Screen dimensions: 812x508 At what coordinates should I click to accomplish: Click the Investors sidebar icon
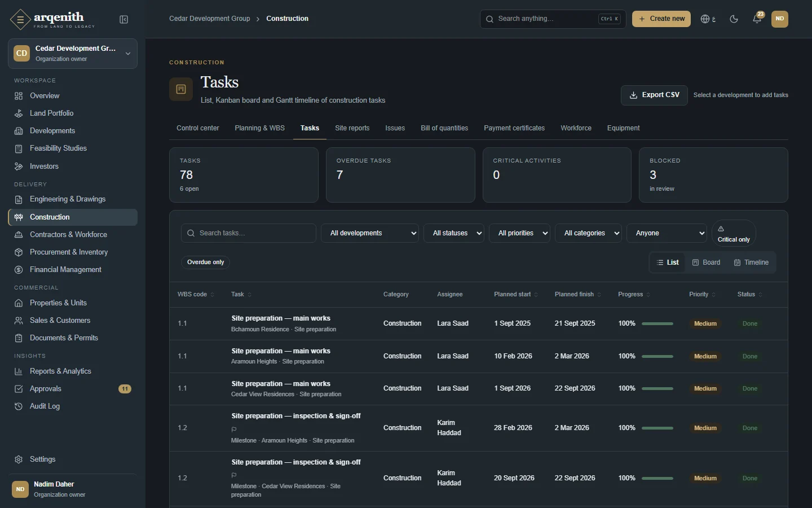[19, 167]
